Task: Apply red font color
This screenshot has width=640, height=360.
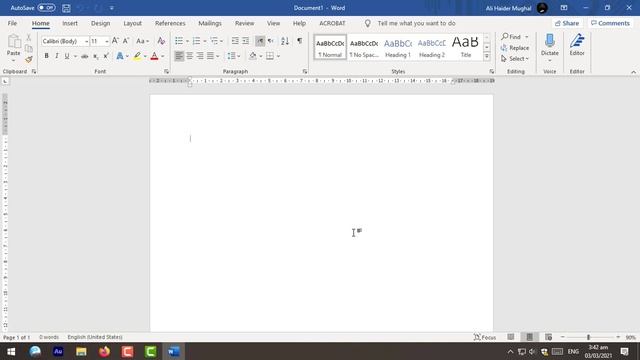Action: tap(154, 56)
